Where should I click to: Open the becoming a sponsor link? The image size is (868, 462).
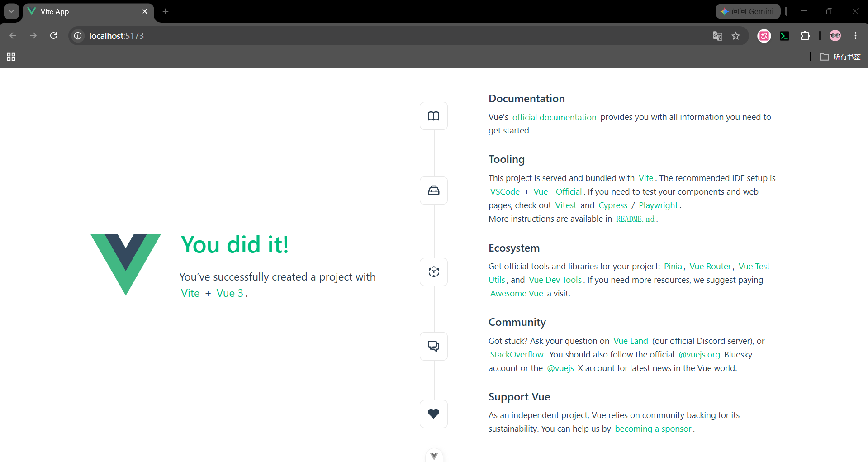tap(653, 429)
